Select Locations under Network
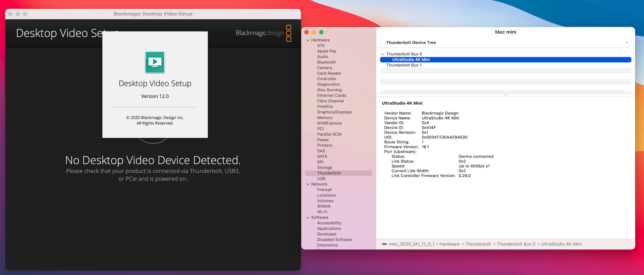 [x=326, y=195]
